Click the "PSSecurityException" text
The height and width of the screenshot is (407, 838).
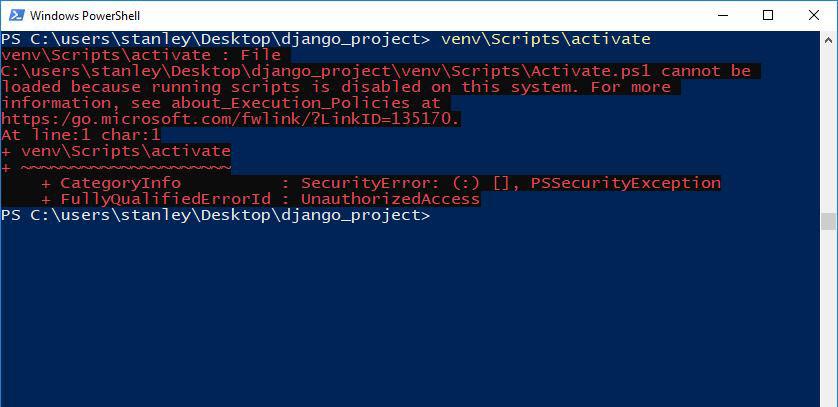point(625,183)
